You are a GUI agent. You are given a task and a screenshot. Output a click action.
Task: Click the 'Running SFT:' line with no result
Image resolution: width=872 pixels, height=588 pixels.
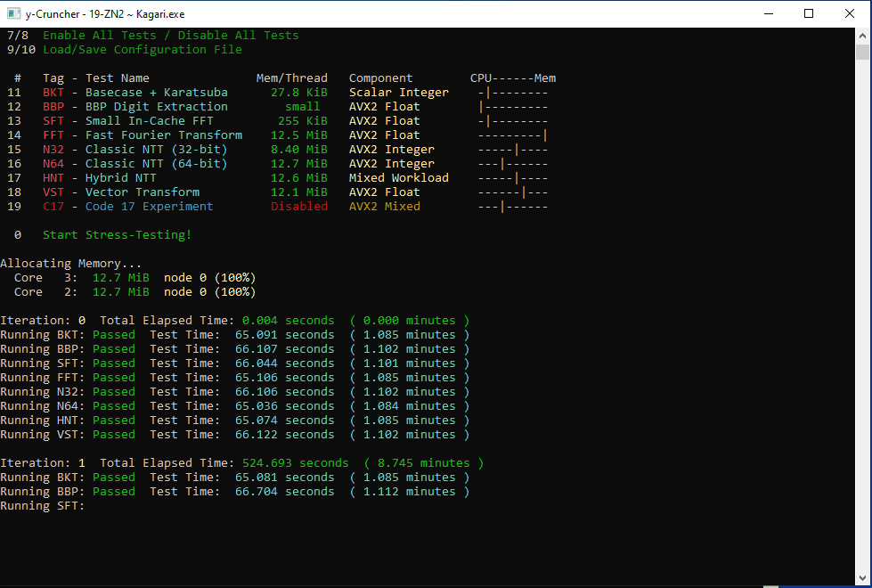(43, 506)
